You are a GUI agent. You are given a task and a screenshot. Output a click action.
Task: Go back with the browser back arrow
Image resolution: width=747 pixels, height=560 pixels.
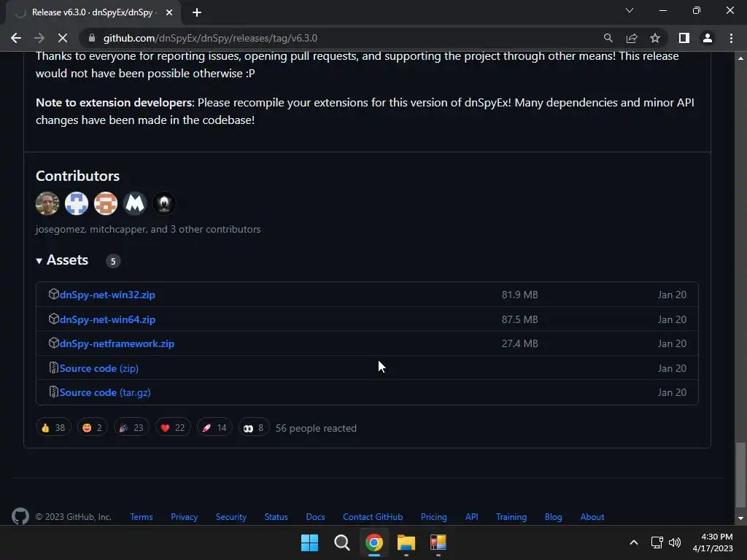pos(16,38)
